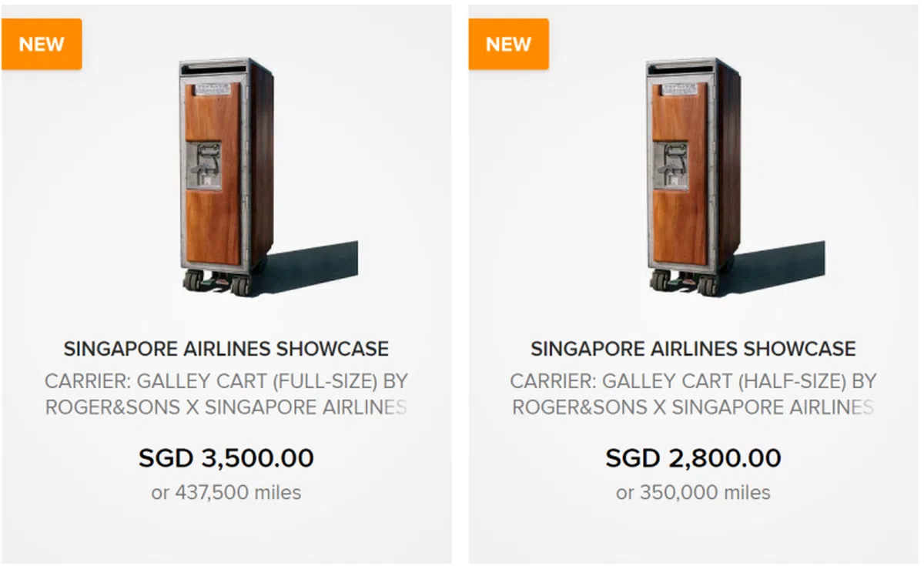Viewport: 924px width, 566px height.
Task: Click the NEW badge on the half-size cart
Action: pyautogui.click(x=508, y=44)
